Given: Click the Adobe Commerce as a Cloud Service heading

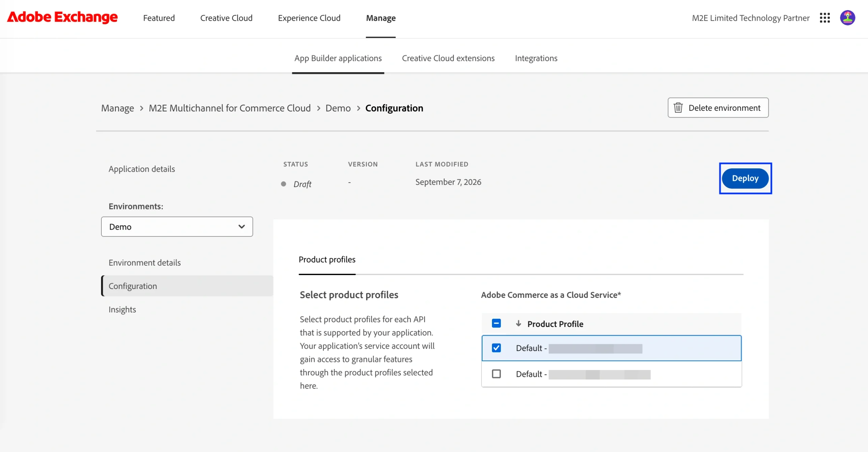Looking at the screenshot, I should click(x=551, y=295).
